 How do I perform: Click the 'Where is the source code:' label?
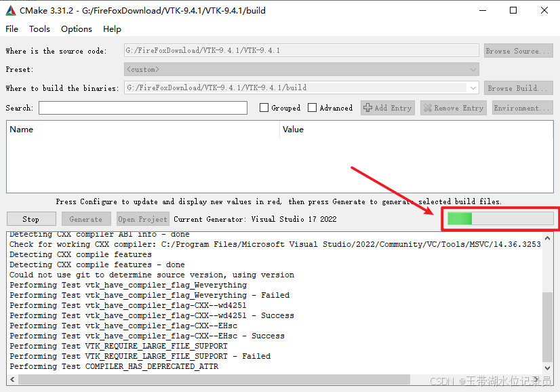(x=56, y=51)
